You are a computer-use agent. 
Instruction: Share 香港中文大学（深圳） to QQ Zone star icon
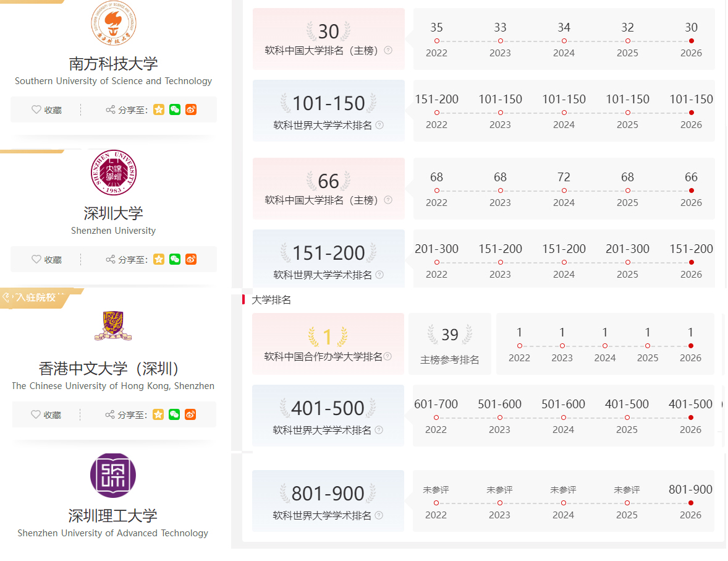pos(158,414)
